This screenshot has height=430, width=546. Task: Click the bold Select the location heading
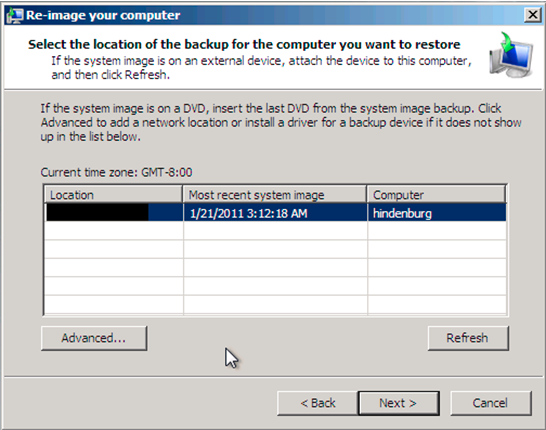click(244, 45)
